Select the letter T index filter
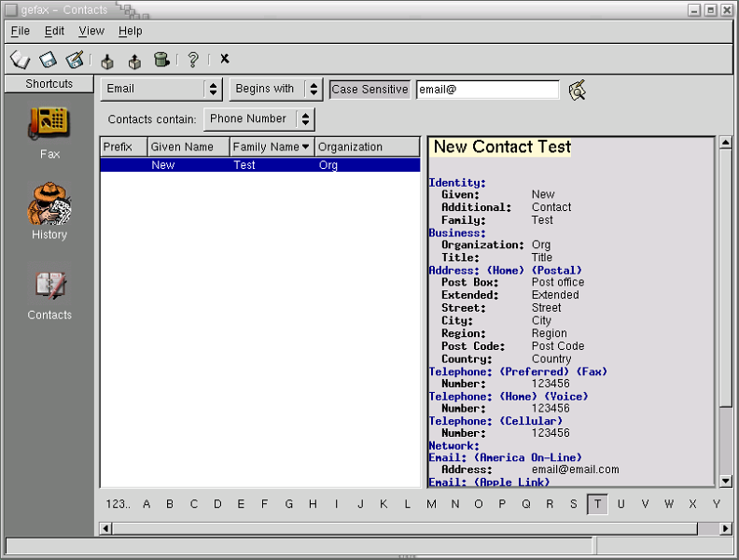Viewport: 739px width, 560px height. [597, 504]
